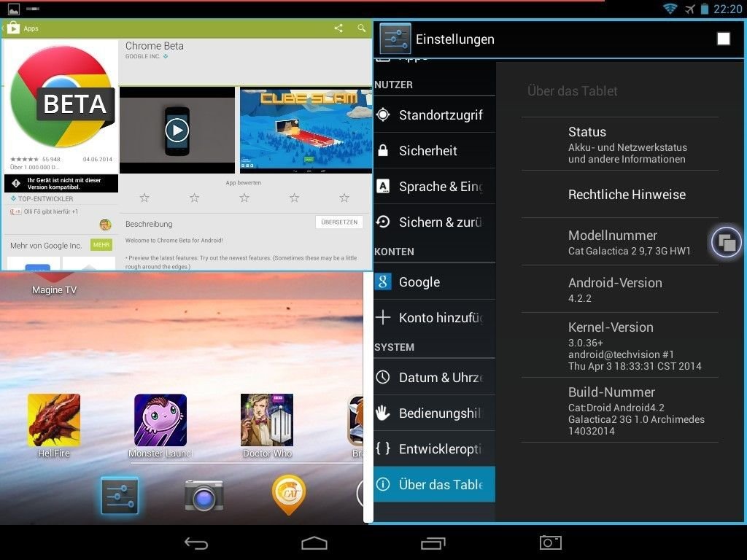
Task: Open the Cat location pin app
Action: click(x=289, y=495)
